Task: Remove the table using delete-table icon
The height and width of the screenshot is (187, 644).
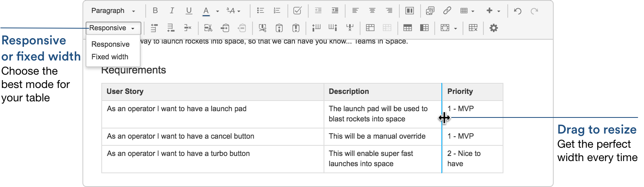Action: [x=473, y=28]
